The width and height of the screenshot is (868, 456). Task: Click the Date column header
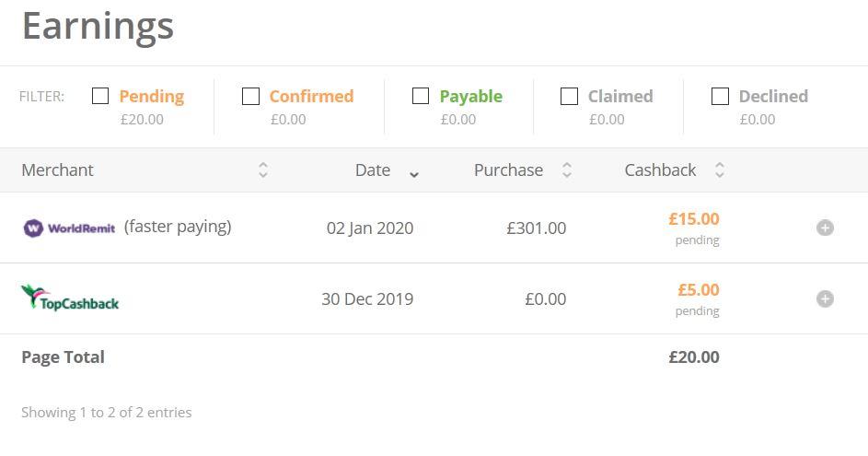point(373,170)
